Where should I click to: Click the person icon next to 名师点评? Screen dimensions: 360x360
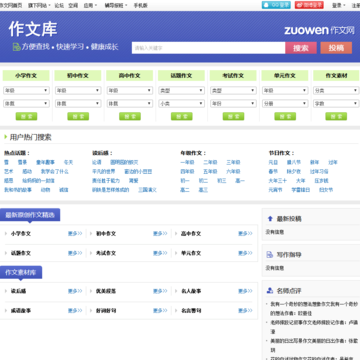click(x=270, y=291)
